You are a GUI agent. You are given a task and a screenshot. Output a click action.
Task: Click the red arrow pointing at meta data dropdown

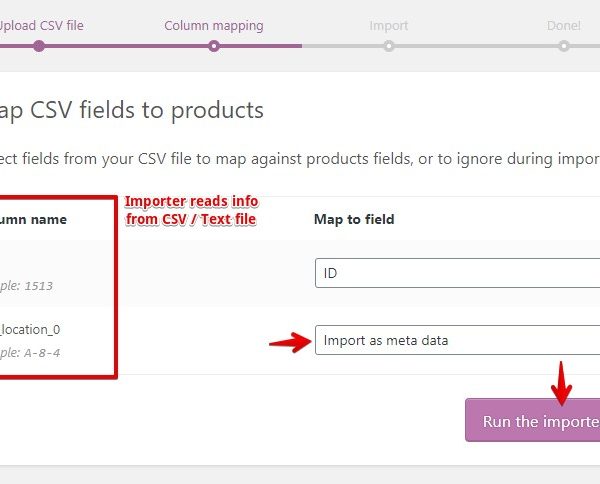coord(289,342)
